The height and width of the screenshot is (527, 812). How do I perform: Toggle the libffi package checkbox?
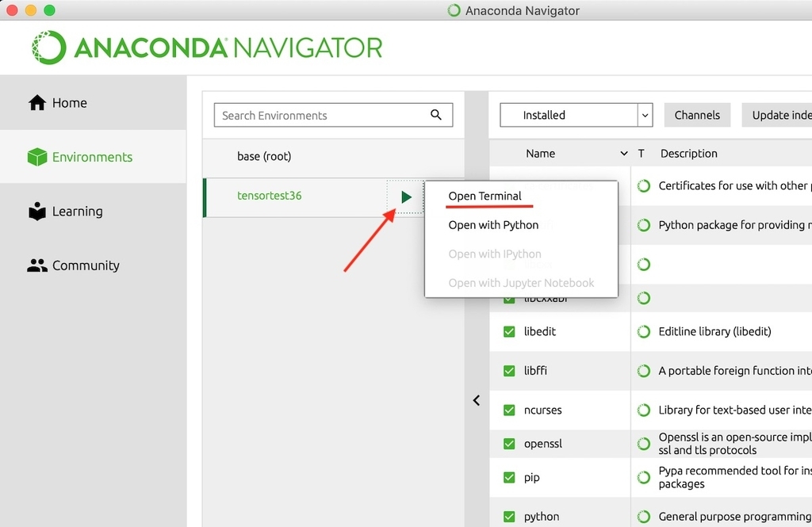[509, 371]
